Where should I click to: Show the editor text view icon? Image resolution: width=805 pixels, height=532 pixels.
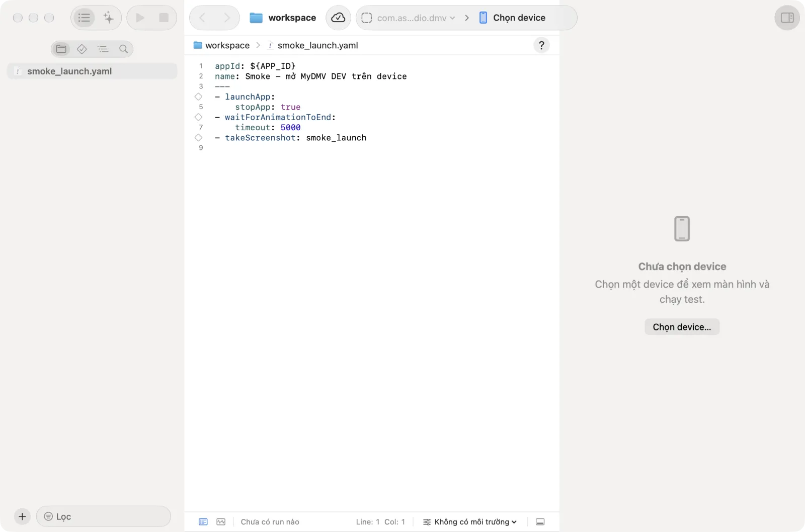point(203,522)
